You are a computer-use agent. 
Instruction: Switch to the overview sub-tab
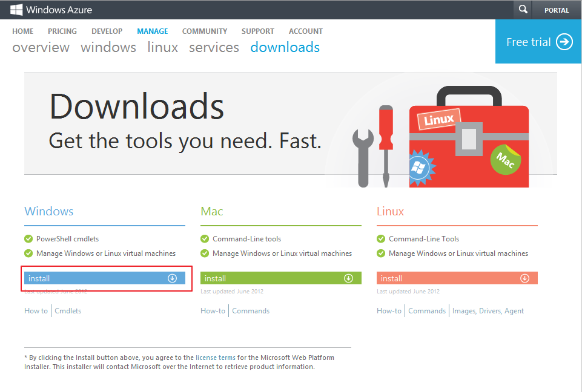(x=41, y=47)
